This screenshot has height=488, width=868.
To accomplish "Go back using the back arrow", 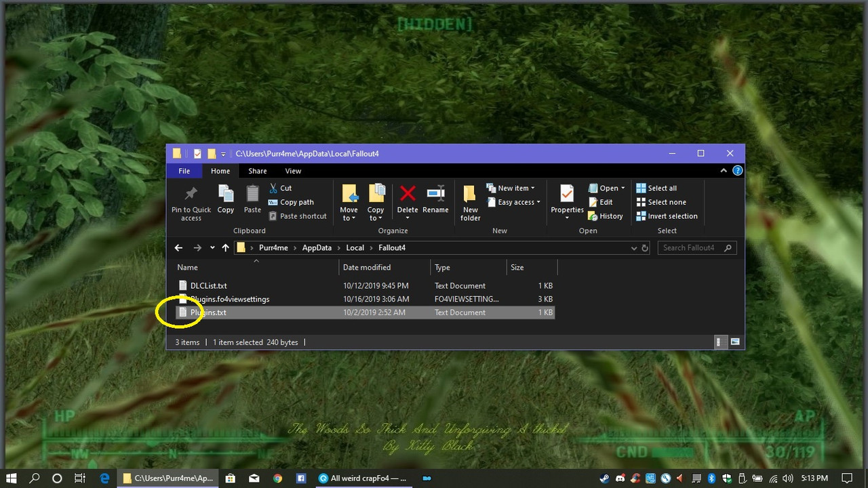I will (178, 248).
